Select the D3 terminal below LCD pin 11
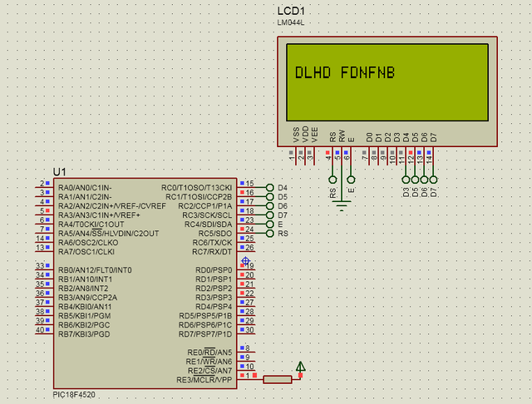 pos(406,180)
